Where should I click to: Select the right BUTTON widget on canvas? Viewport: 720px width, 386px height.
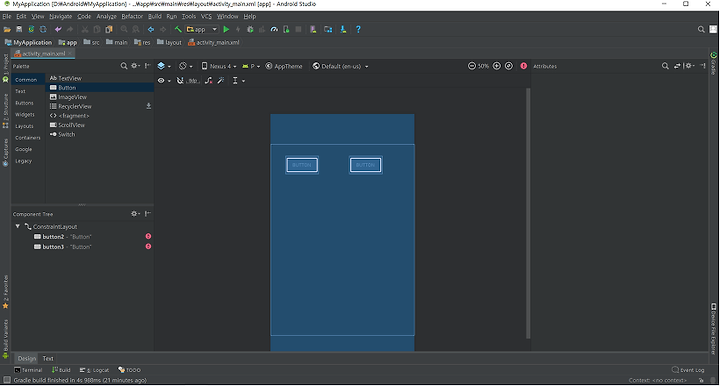pyautogui.click(x=366, y=165)
